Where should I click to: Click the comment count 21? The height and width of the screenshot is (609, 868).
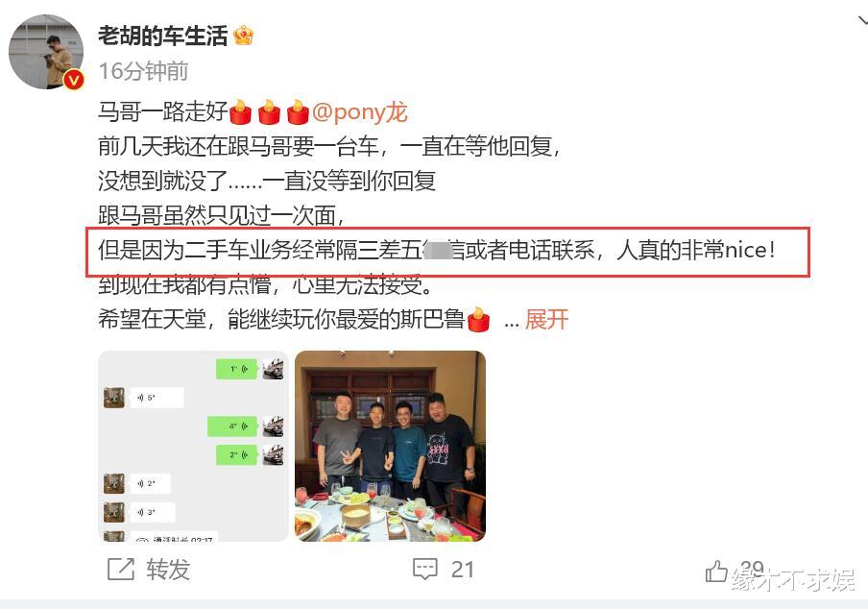[462, 570]
